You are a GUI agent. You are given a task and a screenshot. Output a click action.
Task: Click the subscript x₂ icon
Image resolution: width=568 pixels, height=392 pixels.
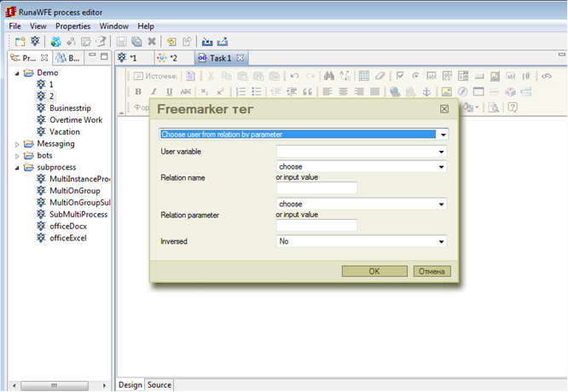click(x=205, y=91)
